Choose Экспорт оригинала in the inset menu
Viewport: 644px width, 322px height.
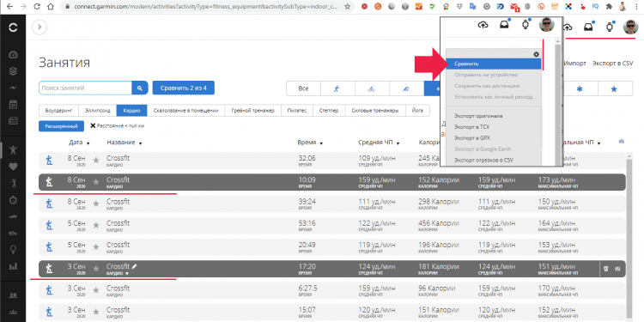tap(478, 116)
